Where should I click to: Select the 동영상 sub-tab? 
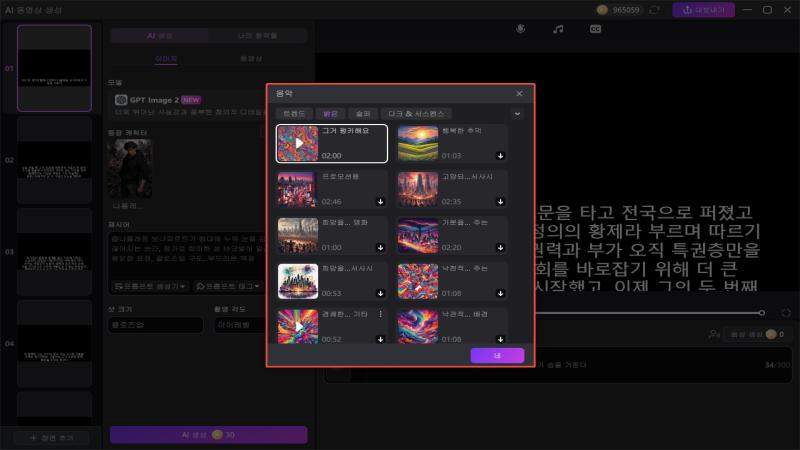(251, 59)
